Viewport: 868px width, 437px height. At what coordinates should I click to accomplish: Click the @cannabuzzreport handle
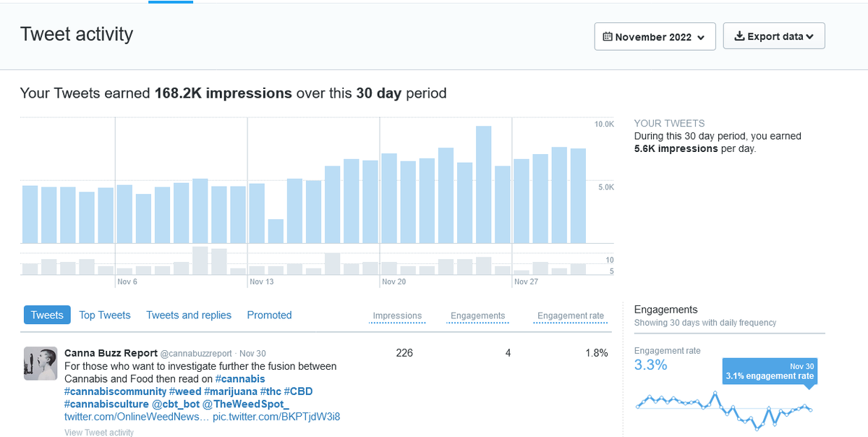pyautogui.click(x=196, y=354)
